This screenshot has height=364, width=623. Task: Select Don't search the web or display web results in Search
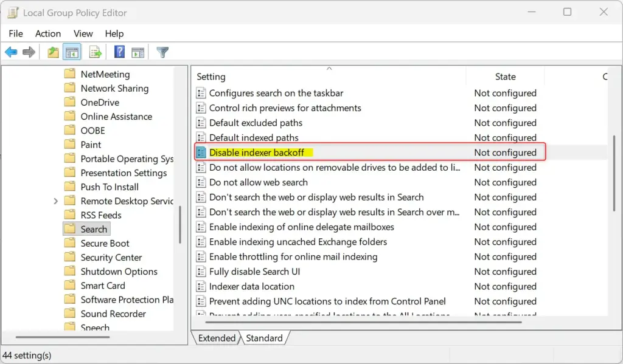pos(316,197)
